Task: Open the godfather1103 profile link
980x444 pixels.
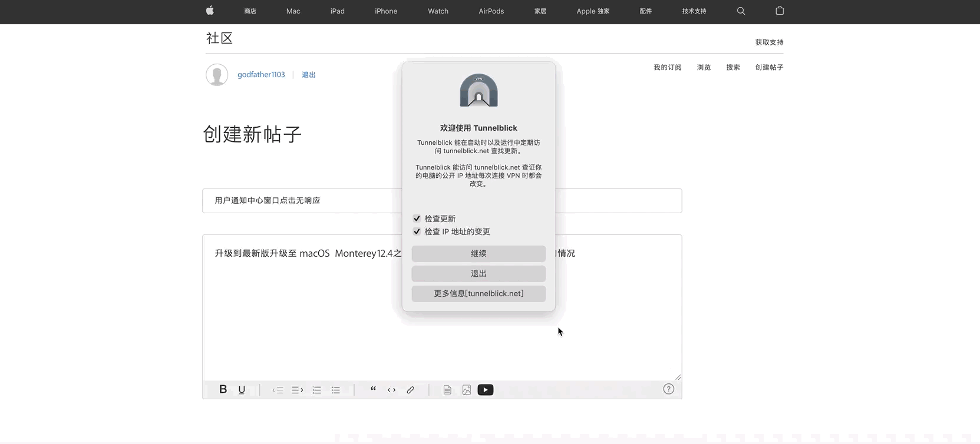Action: pos(261,75)
